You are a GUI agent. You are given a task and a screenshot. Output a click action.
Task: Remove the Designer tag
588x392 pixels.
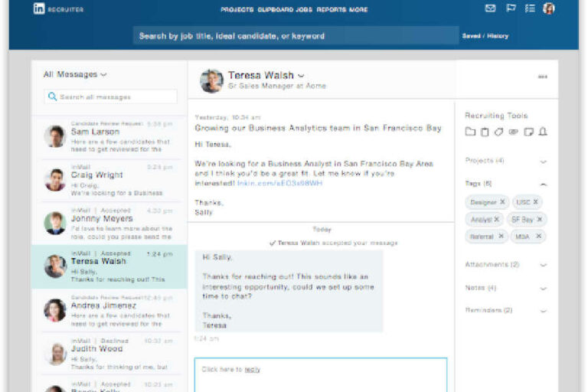(502, 202)
